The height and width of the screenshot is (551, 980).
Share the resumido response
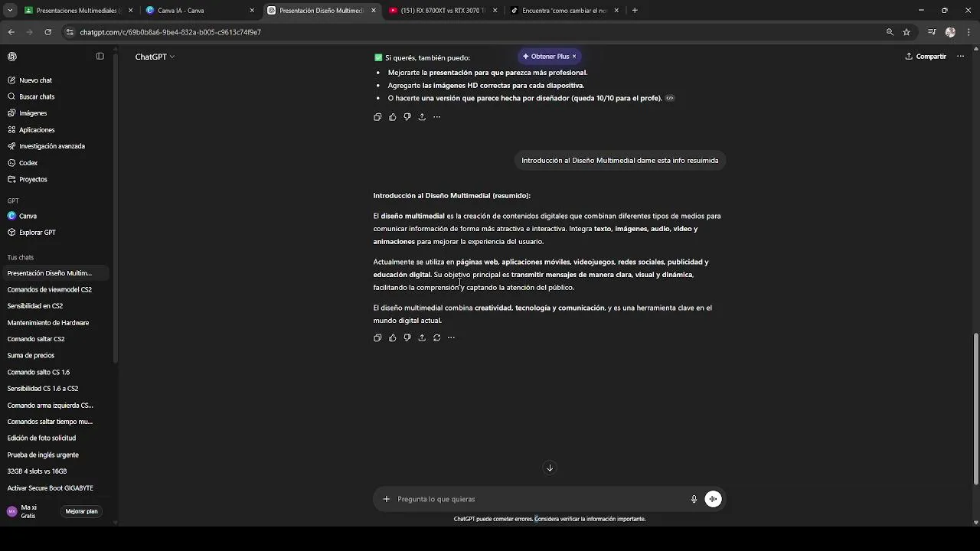click(422, 337)
